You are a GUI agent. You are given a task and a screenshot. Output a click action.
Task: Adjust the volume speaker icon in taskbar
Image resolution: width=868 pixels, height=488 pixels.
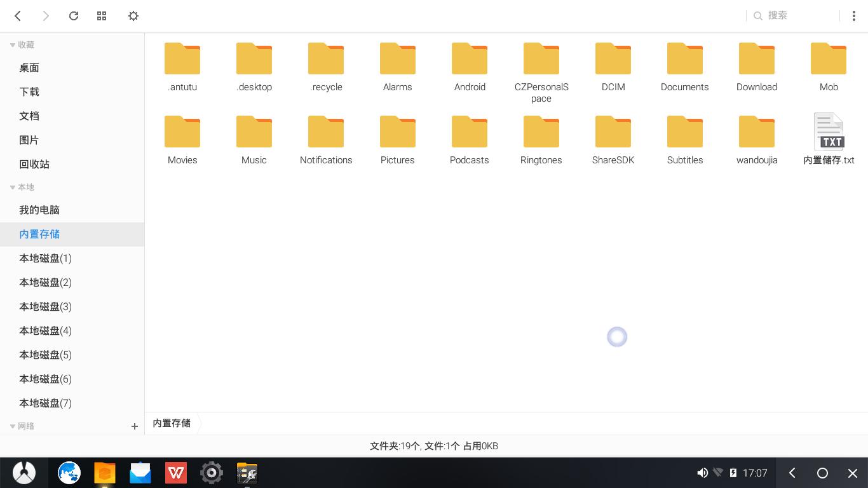[703, 473]
